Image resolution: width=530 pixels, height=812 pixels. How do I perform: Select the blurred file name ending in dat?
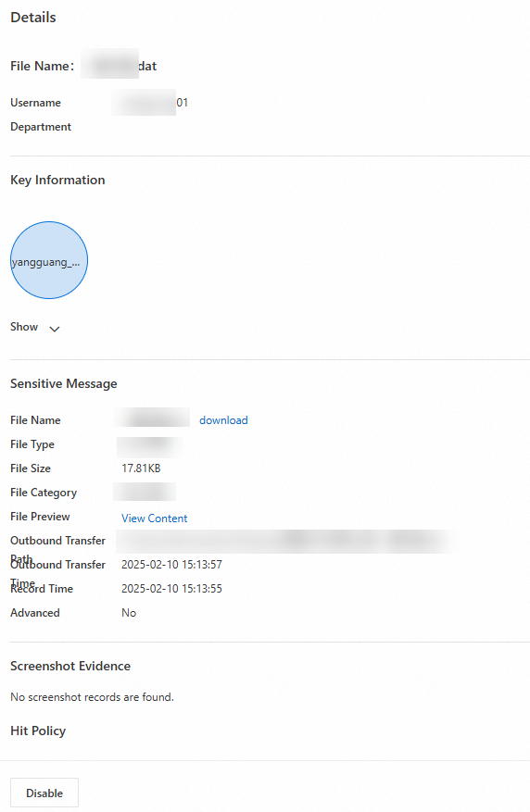pos(119,64)
